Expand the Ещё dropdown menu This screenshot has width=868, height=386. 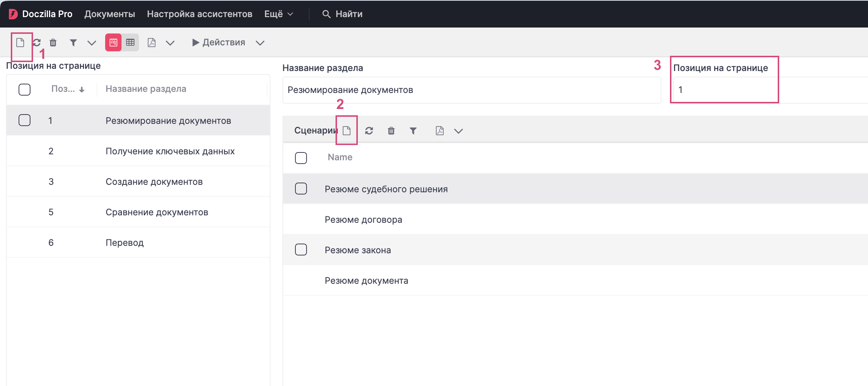pyautogui.click(x=279, y=14)
